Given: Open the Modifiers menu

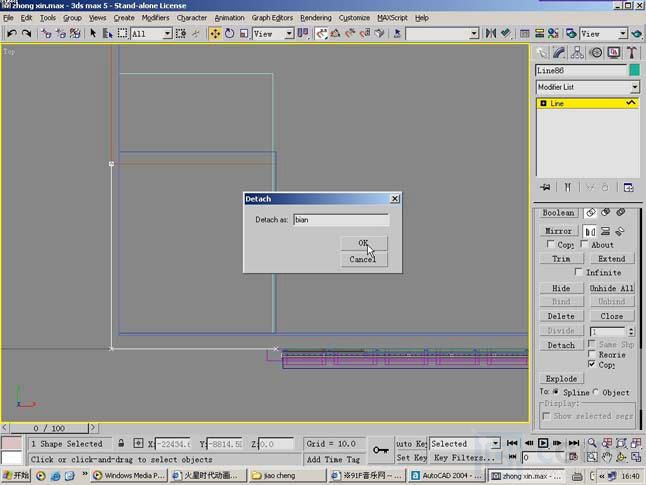Looking at the screenshot, I should 155,18.
